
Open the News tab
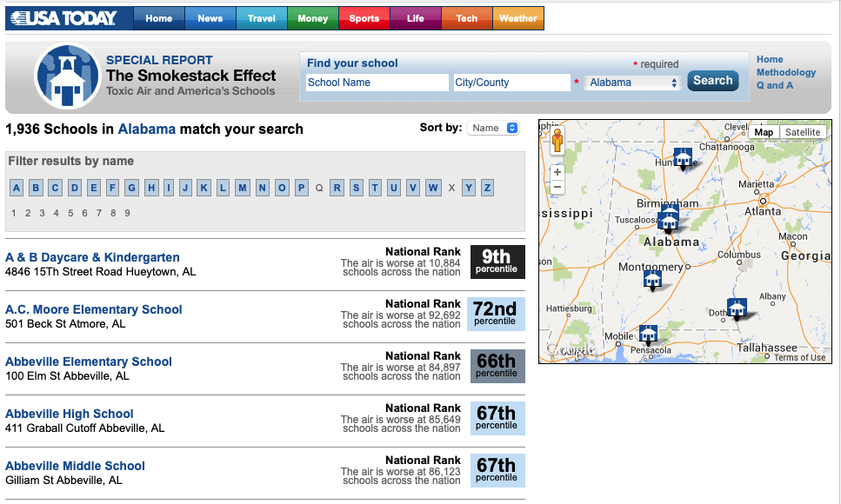(x=210, y=18)
